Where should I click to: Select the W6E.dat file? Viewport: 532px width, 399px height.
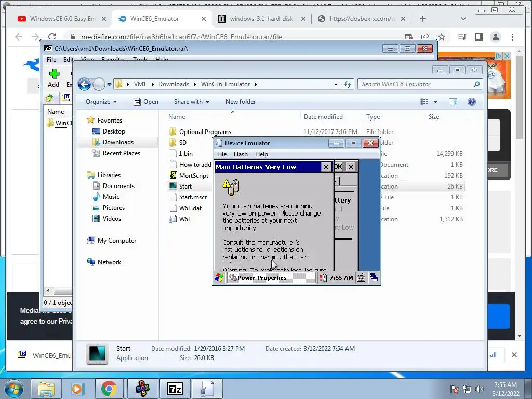point(190,208)
